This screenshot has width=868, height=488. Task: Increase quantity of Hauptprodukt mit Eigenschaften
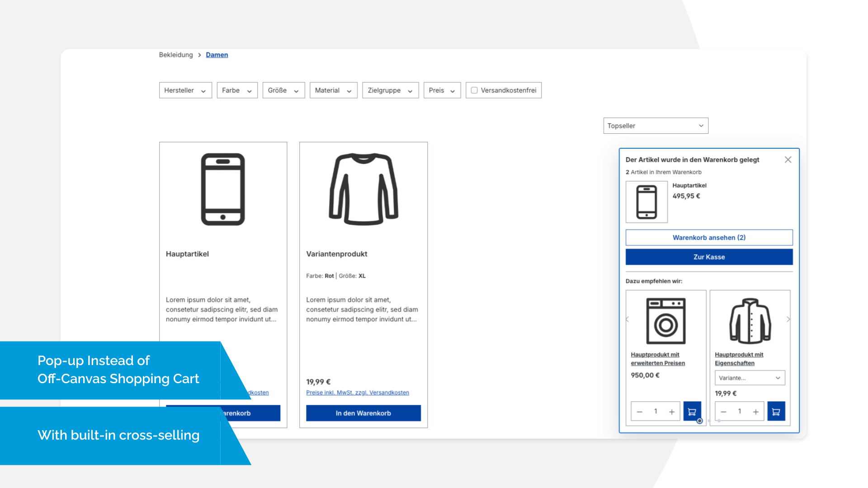756,412
